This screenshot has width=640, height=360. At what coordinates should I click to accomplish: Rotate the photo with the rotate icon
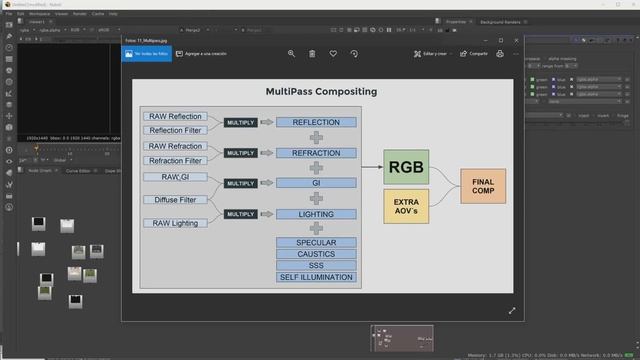click(x=354, y=53)
